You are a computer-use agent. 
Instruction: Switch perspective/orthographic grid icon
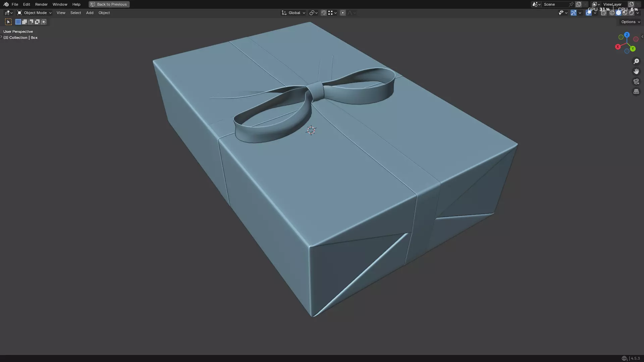tap(636, 92)
